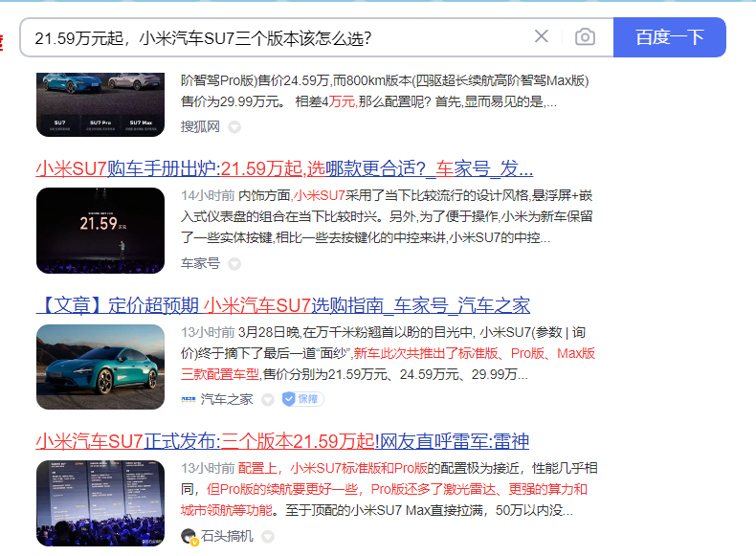Click the 百度一下 search button
The height and width of the screenshot is (556, 756).
pyautogui.click(x=669, y=37)
